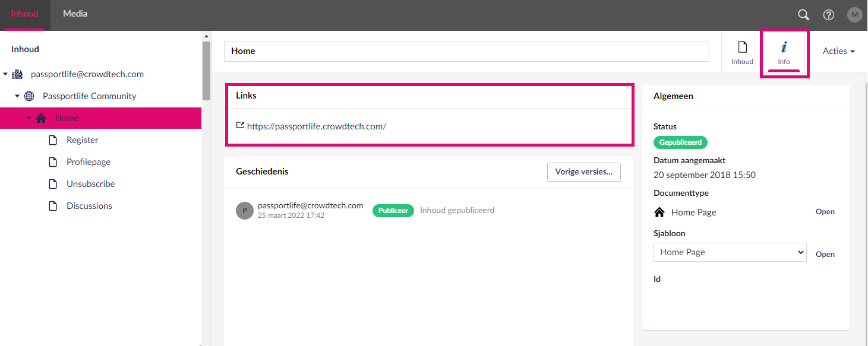Image resolution: width=868 pixels, height=346 pixels.
Task: Open the Info content app tab
Action: pyautogui.click(x=784, y=52)
